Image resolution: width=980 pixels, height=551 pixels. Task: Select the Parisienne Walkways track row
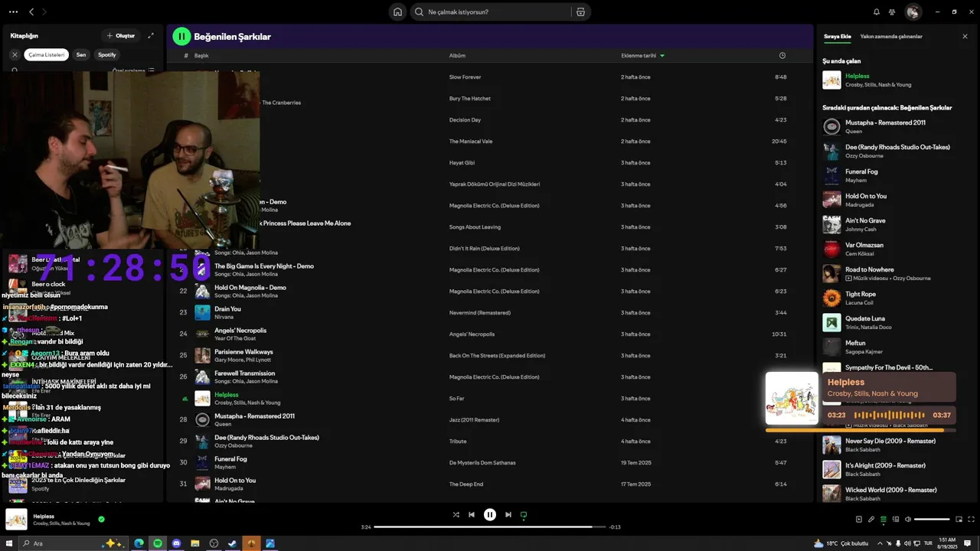point(490,355)
